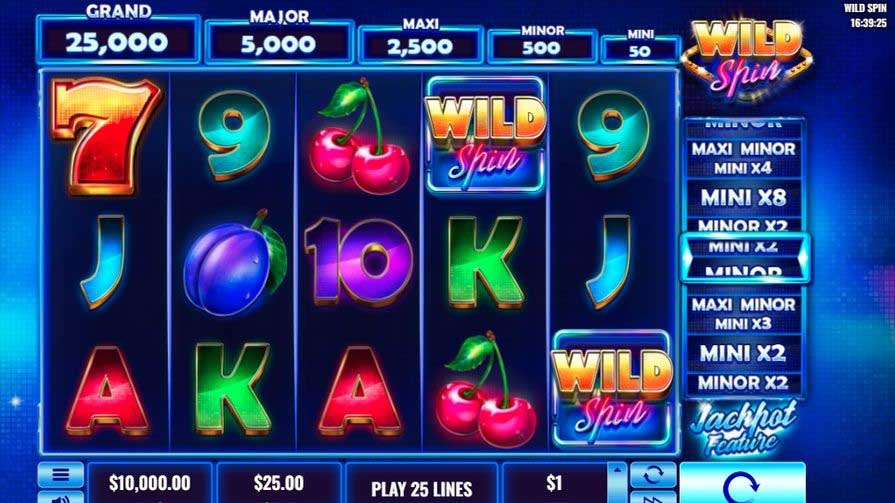Viewport: 895px width, 503px height.
Task: Click the Jackpot Feature logo
Action: pos(742,428)
